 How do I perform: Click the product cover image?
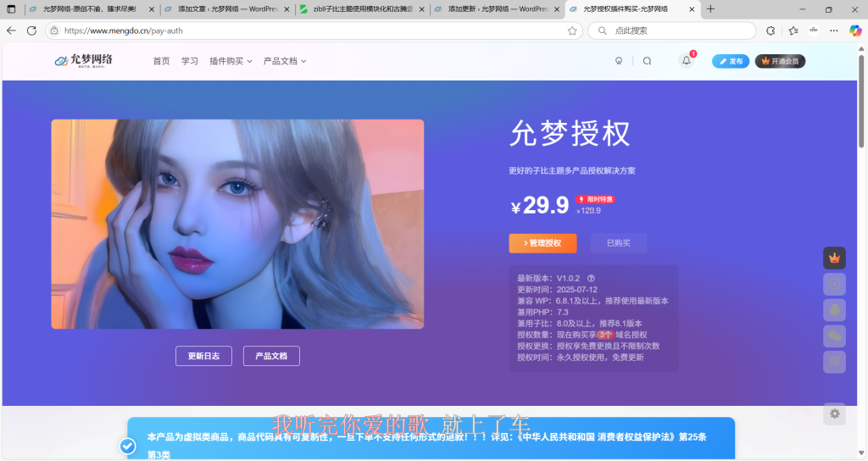[237, 224]
